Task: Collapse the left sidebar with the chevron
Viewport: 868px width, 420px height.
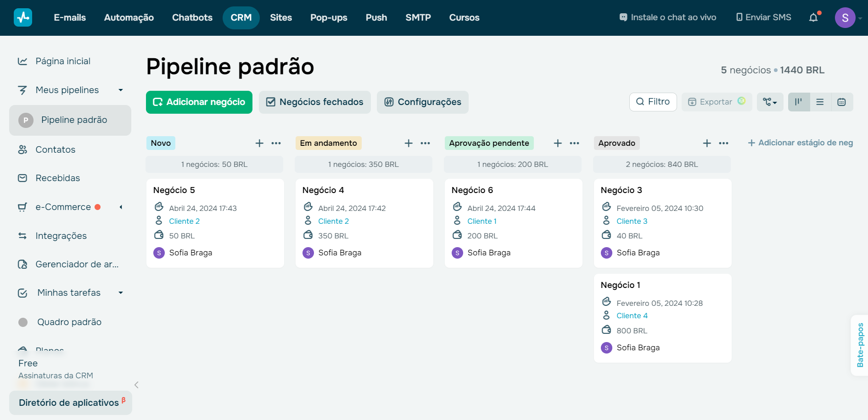Action: coord(136,385)
